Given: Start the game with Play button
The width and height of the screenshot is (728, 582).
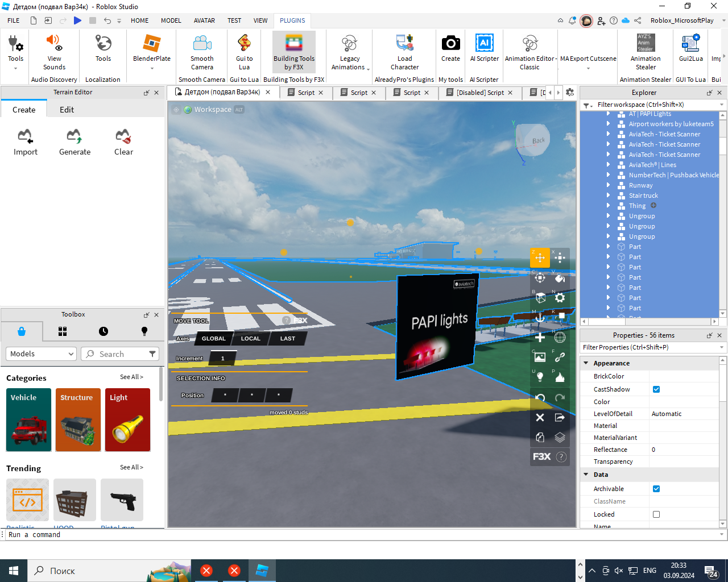Looking at the screenshot, I should click(77, 20).
